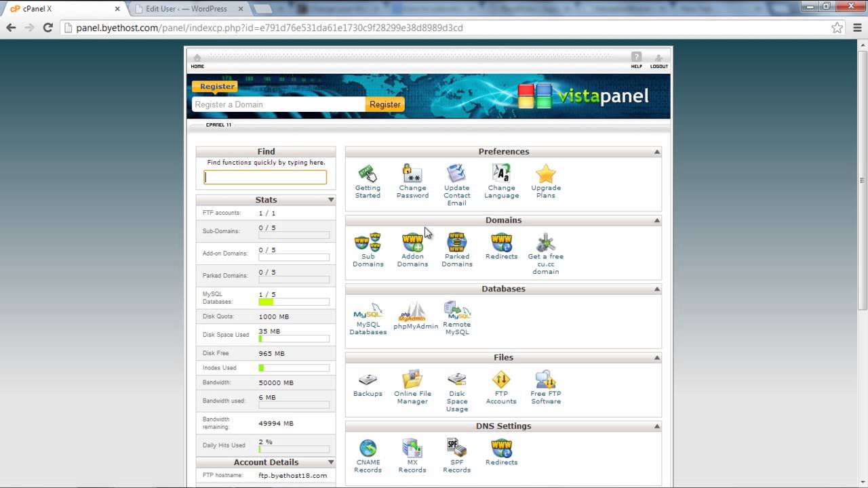Bookmark this page with the star

[837, 28]
